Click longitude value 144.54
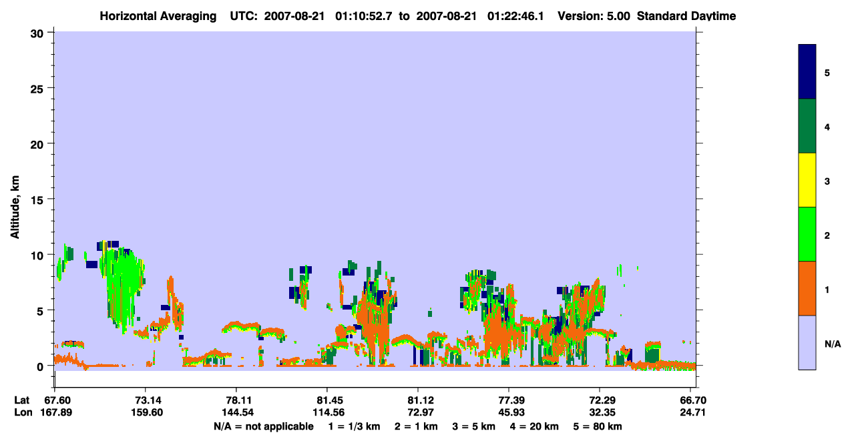Viewport: 868px width, 445px height. 236,412
